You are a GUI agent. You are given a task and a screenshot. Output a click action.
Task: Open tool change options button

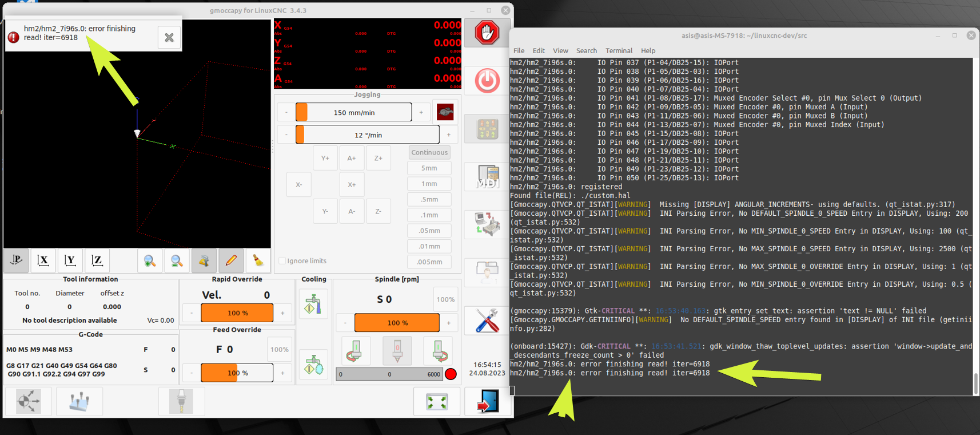click(x=181, y=401)
